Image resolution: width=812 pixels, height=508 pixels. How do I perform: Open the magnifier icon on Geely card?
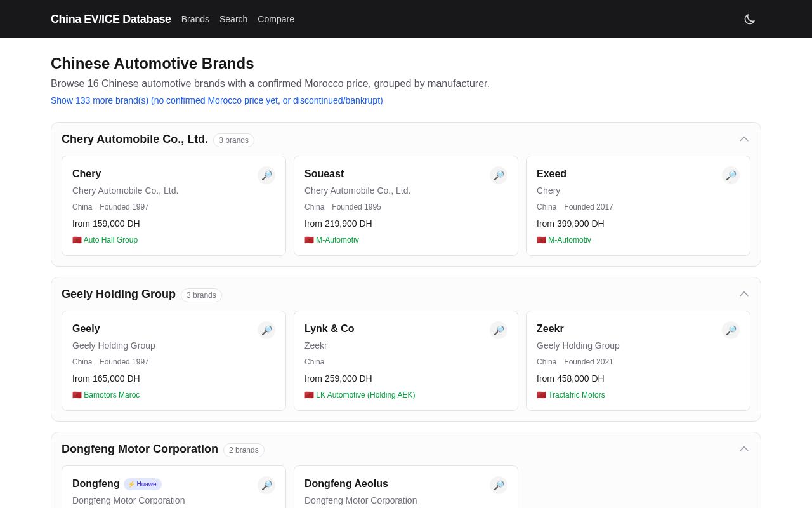tap(266, 330)
